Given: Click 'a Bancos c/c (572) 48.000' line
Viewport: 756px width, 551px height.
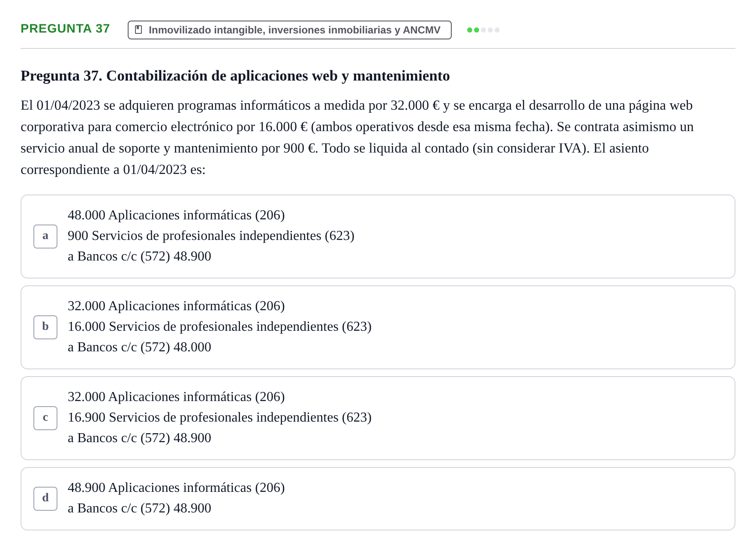Looking at the screenshot, I should point(139,347).
